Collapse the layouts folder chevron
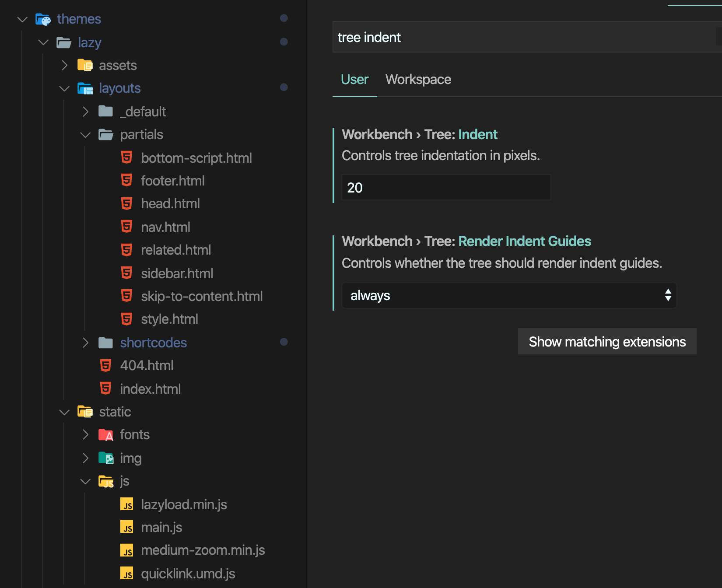The width and height of the screenshot is (722, 588). click(64, 88)
